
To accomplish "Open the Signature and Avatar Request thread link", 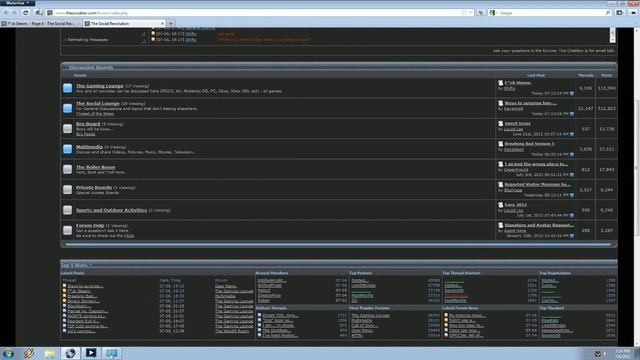I will 539,225.
